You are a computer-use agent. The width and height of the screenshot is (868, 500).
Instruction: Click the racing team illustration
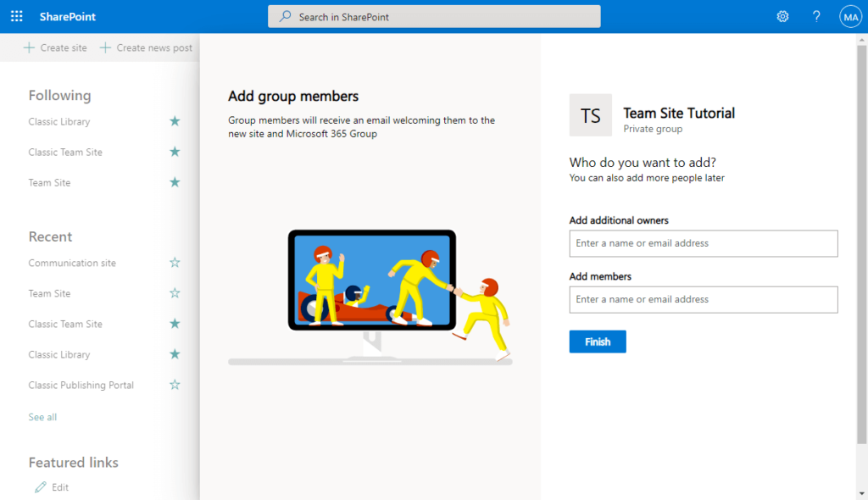coord(370,297)
